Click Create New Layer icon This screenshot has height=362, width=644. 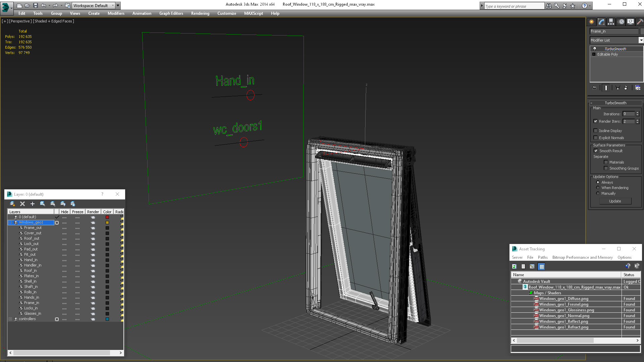(12, 204)
